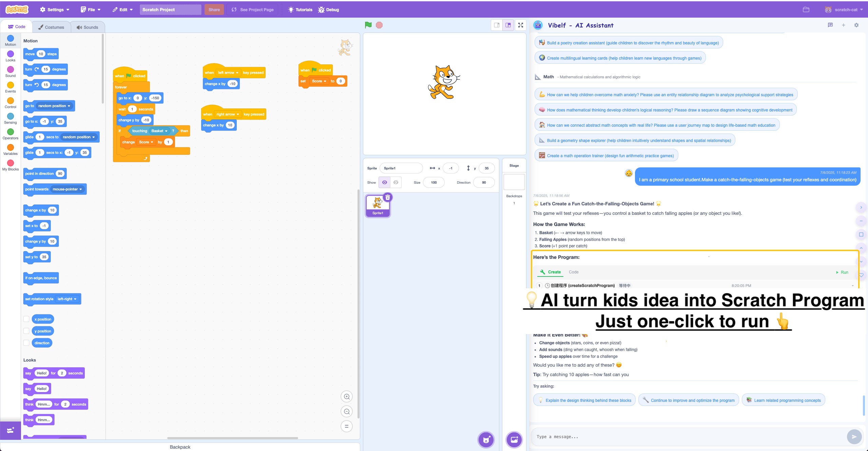The image size is (868, 451).
Task: Delete Sprite1 using trash icon
Action: [x=387, y=197]
